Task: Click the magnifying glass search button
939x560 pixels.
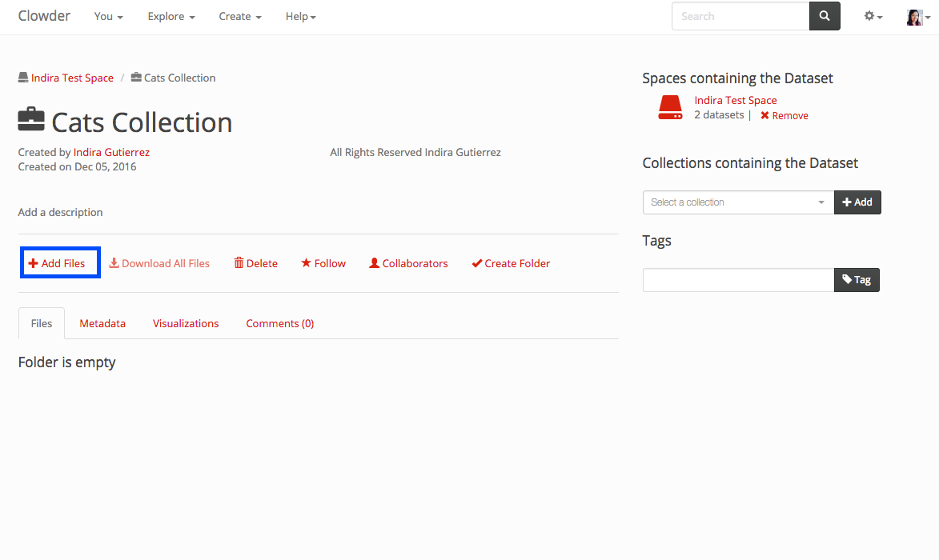Action: (x=825, y=16)
